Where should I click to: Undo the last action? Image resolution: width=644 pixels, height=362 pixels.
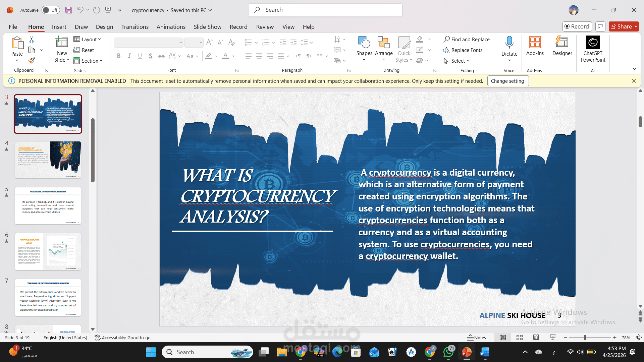tap(80, 10)
